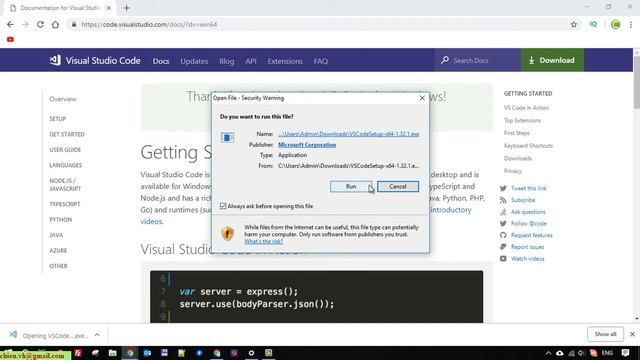The image size is (640, 360).
Task: Expand LANGUAGES in the docs sidebar
Action: [x=65, y=165]
